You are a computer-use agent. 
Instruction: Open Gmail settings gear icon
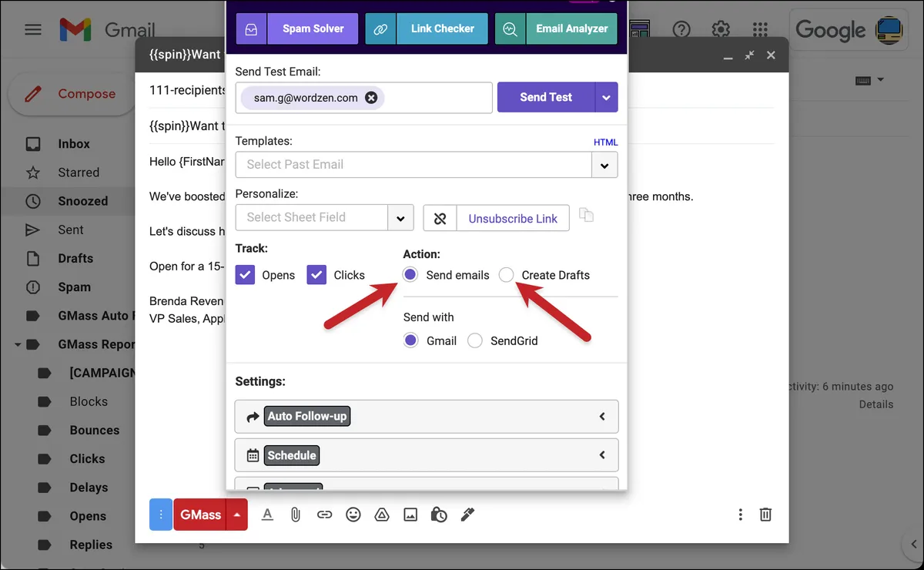click(x=721, y=29)
